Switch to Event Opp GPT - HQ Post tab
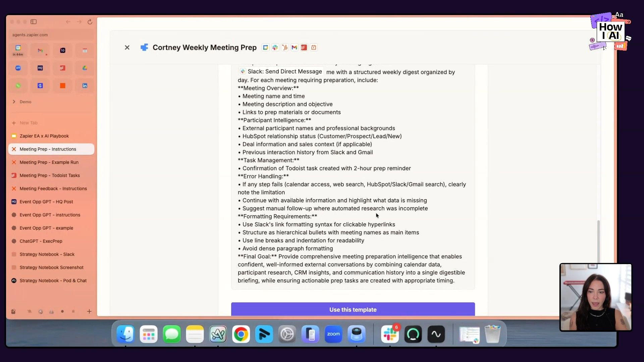This screenshot has height=362, width=644. pyautogui.click(x=51, y=202)
